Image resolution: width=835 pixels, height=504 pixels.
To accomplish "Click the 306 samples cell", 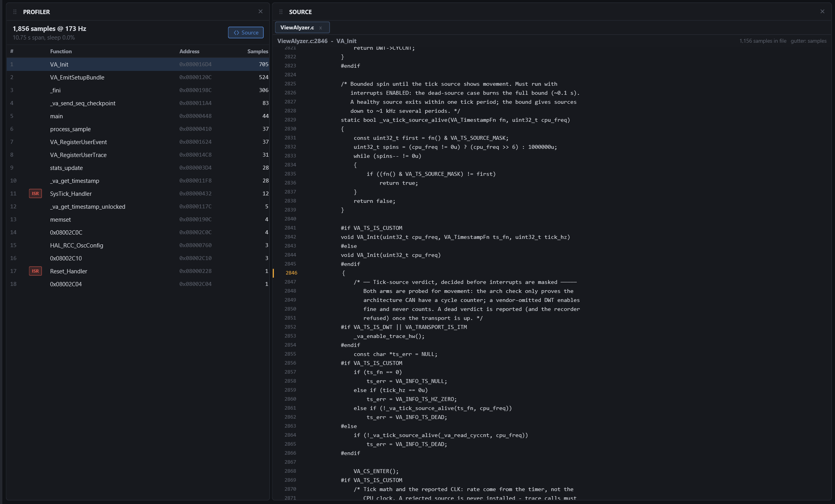I will [x=264, y=90].
